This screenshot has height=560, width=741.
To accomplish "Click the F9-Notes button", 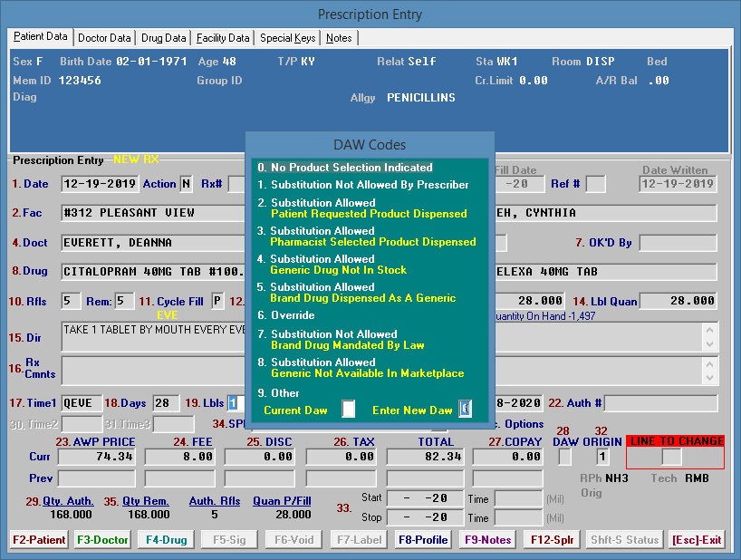I will click(487, 539).
